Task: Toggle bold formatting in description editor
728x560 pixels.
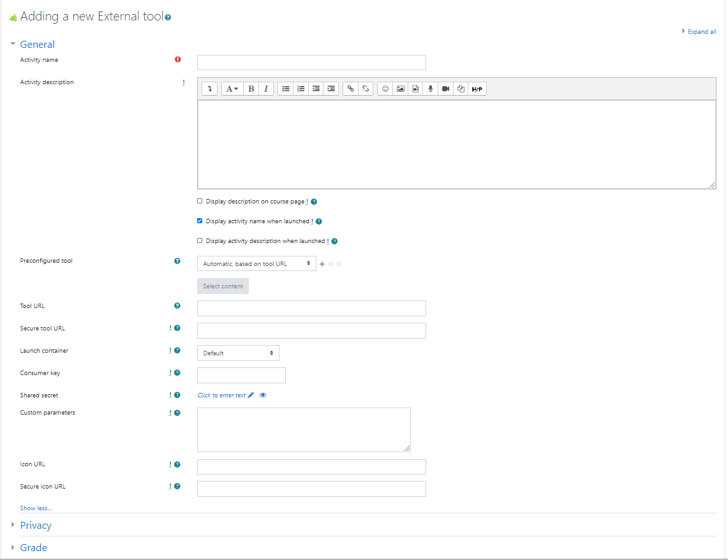Action: click(x=251, y=89)
